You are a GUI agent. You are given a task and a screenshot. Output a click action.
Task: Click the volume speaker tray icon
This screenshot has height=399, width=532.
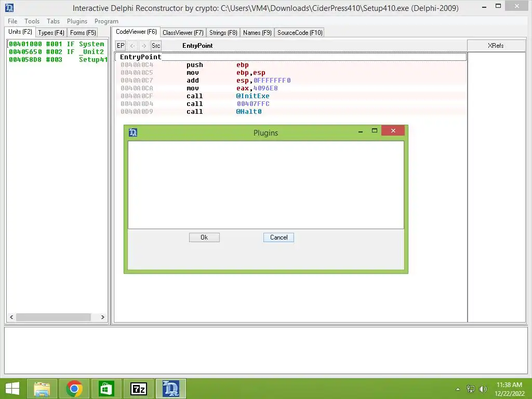click(x=483, y=389)
